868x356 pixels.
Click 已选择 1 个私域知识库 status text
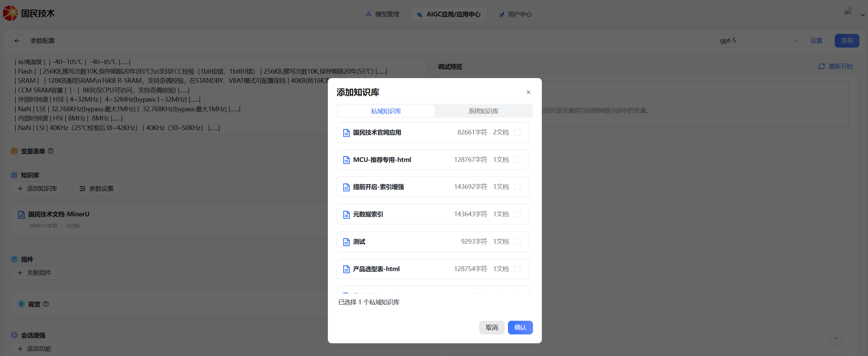click(x=369, y=302)
